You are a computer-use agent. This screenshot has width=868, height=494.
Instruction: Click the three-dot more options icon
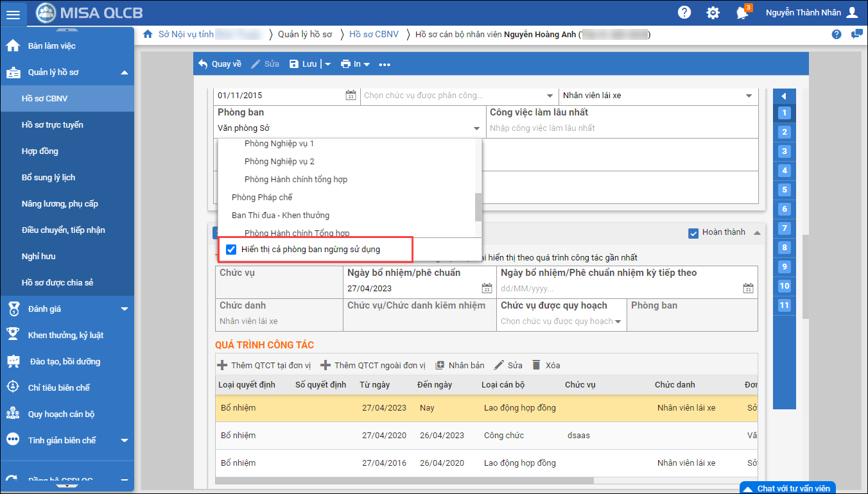[385, 64]
